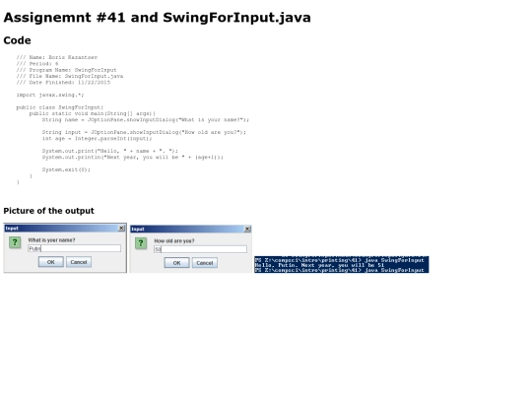Click the 'import javax.swing.*;' code line
The width and height of the screenshot is (532, 399).
(50, 95)
